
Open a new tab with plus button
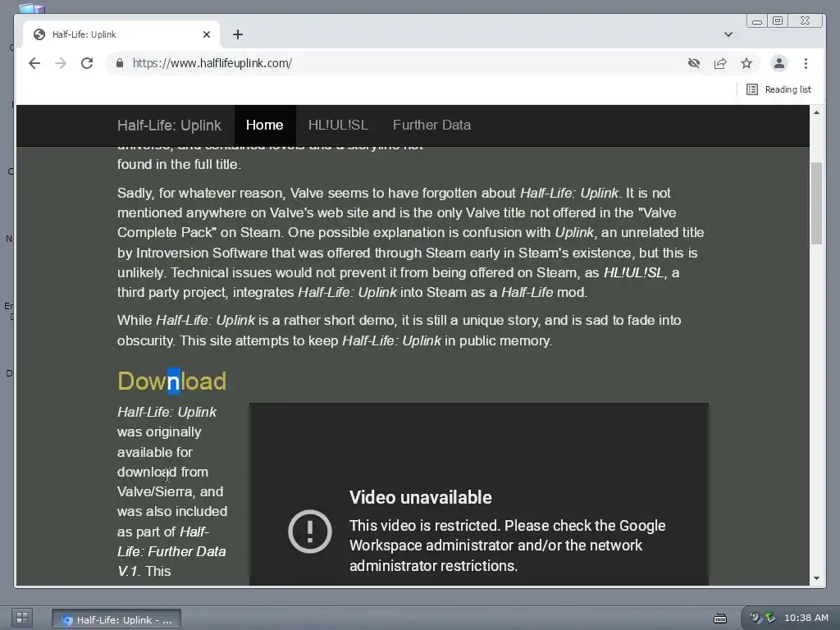pyautogui.click(x=238, y=34)
